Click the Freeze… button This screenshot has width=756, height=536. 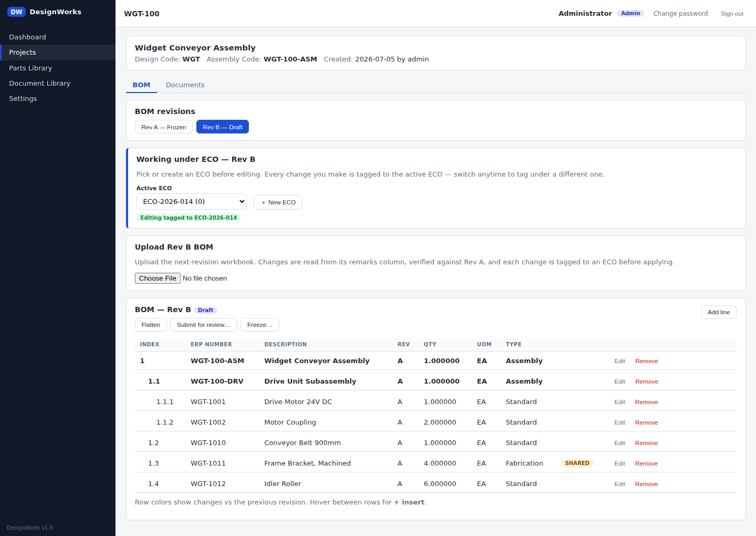260,325
